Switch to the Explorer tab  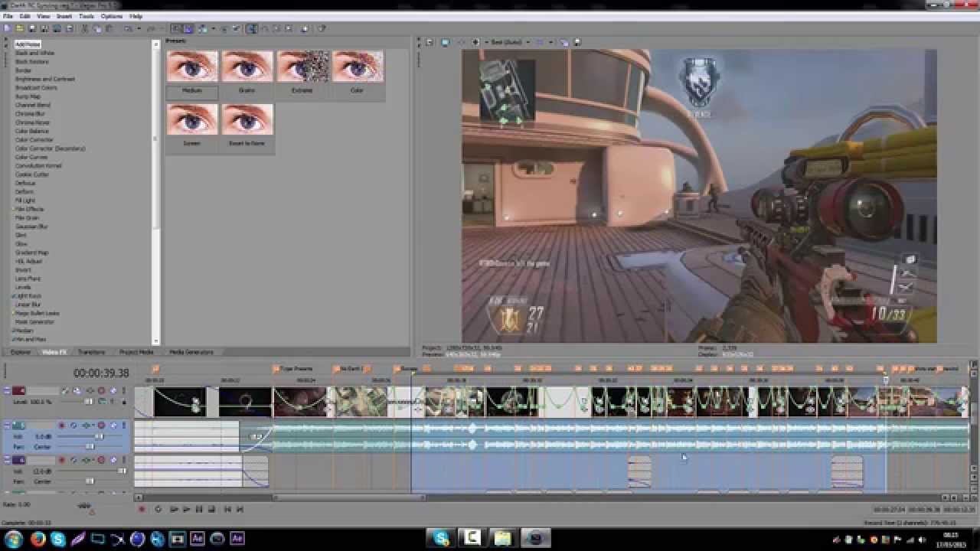tap(21, 352)
